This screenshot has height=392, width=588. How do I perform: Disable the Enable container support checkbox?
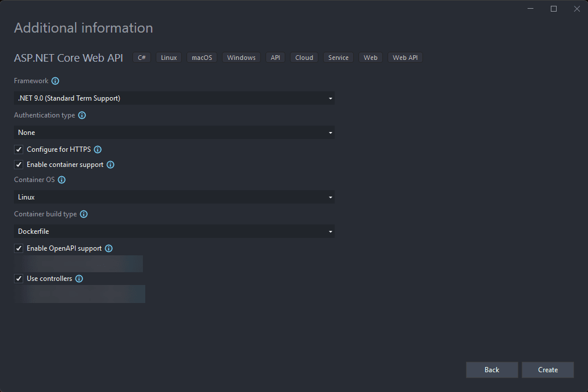19,165
